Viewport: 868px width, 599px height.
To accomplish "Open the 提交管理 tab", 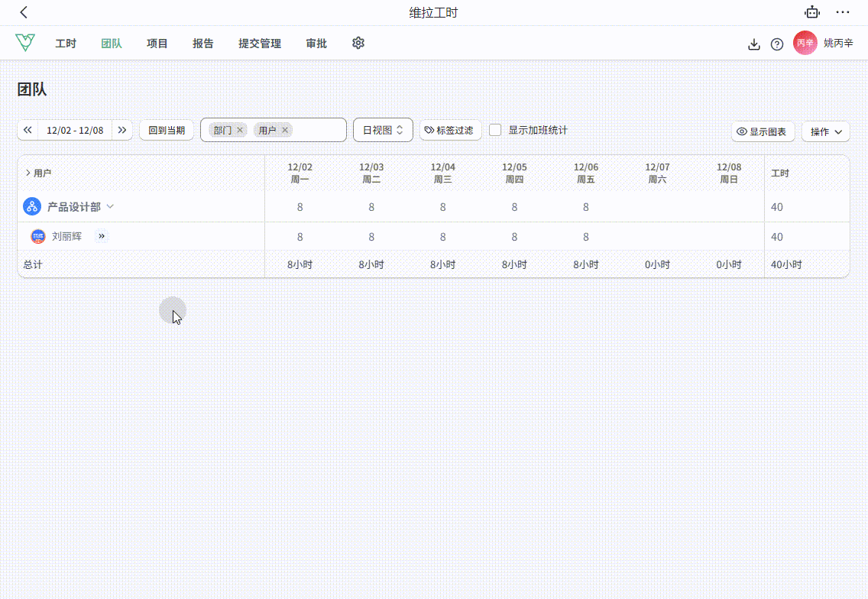I will tap(260, 44).
